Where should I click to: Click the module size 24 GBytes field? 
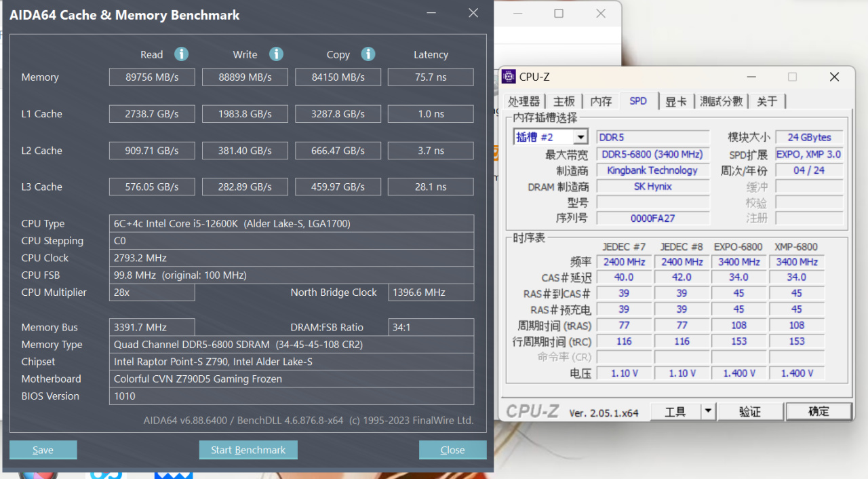809,138
